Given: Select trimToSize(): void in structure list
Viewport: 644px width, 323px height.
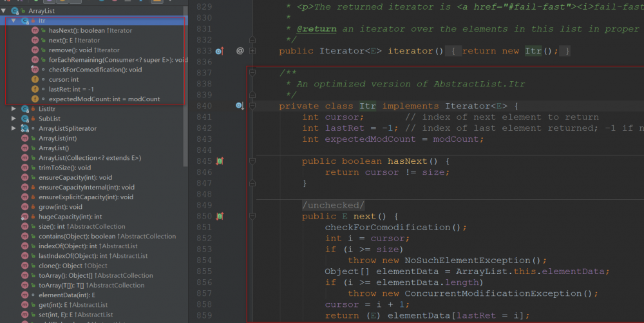Looking at the screenshot, I should (64, 168).
